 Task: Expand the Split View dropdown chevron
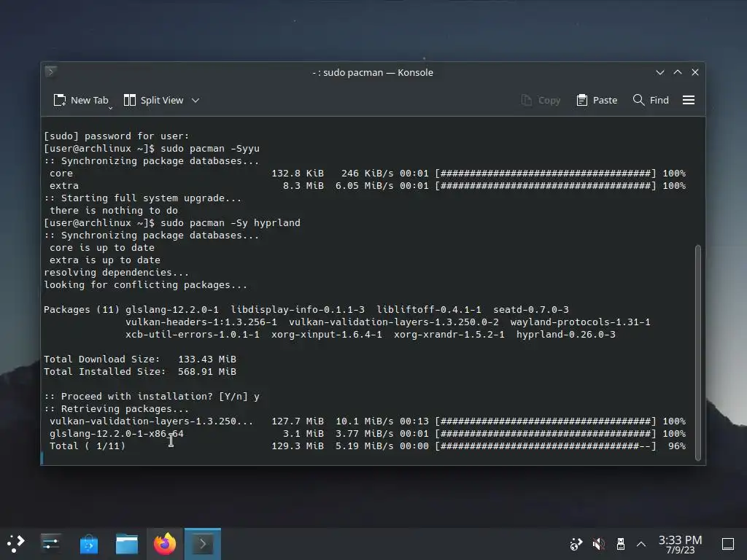point(196,100)
